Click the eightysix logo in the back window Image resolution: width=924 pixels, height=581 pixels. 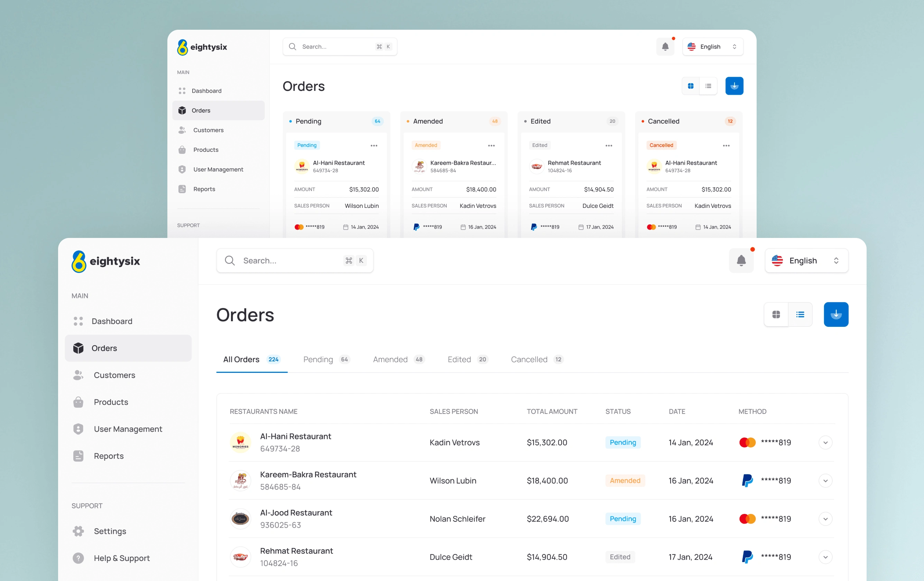point(202,47)
